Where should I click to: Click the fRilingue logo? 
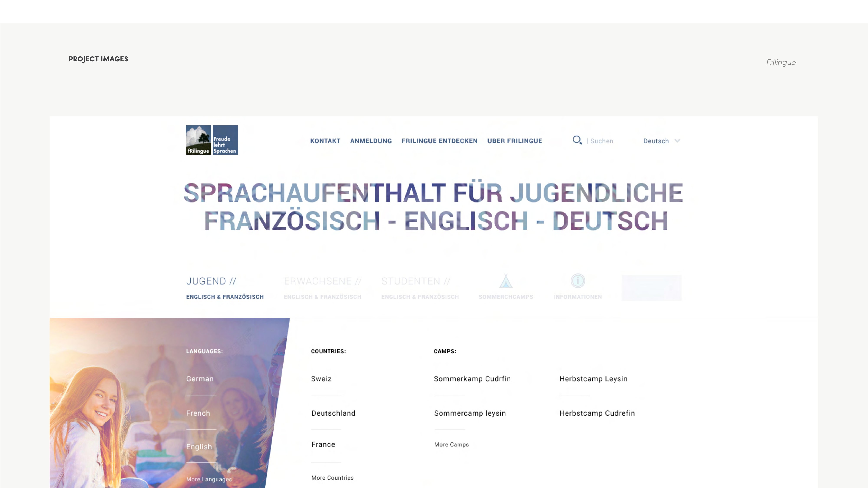212,140
